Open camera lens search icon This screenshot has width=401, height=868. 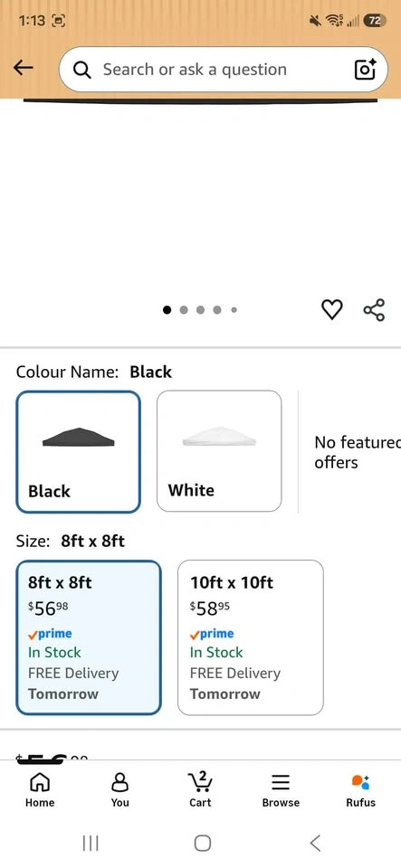click(x=365, y=70)
